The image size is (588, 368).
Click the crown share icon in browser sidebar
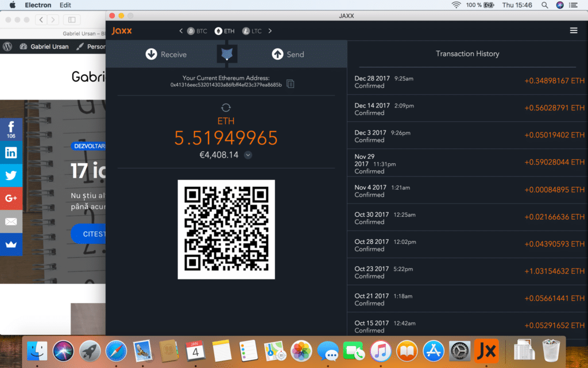11,244
